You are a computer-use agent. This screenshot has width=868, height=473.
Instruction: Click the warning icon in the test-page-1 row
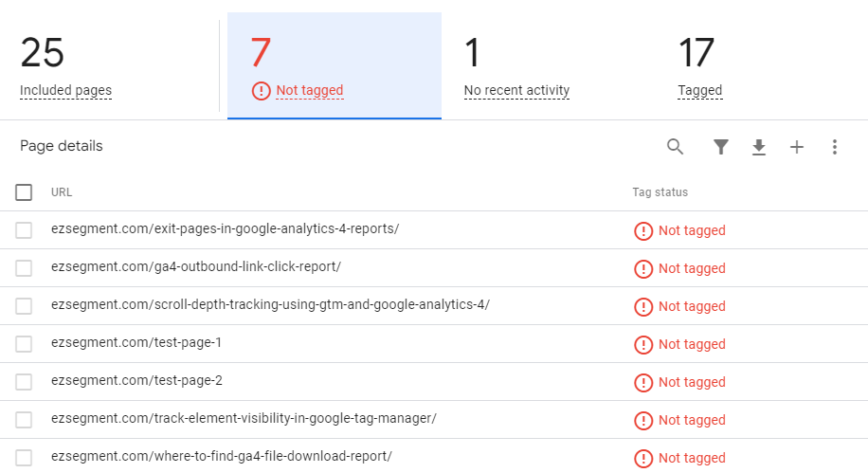pyautogui.click(x=643, y=344)
